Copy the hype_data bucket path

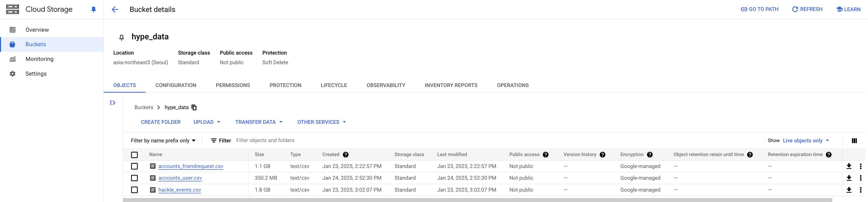pos(194,107)
